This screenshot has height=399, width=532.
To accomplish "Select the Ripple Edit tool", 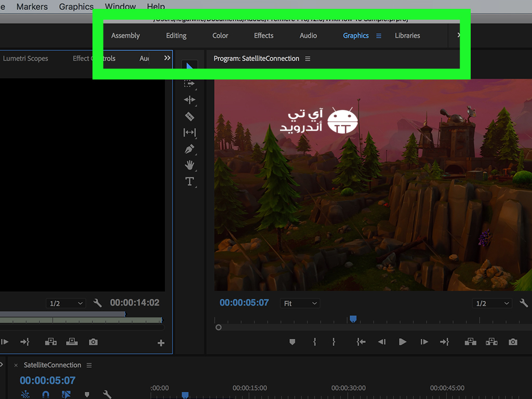I will (190, 100).
